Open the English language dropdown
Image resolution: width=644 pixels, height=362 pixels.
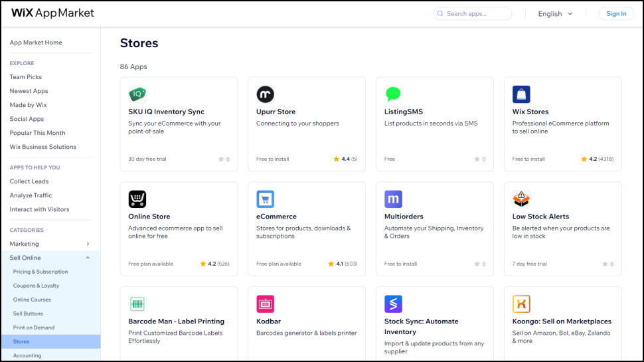pos(555,14)
